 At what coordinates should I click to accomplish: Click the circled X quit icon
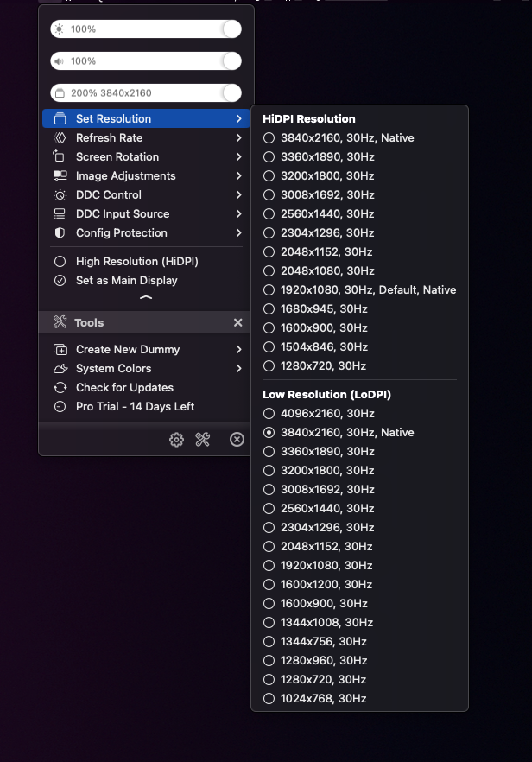pyautogui.click(x=237, y=440)
